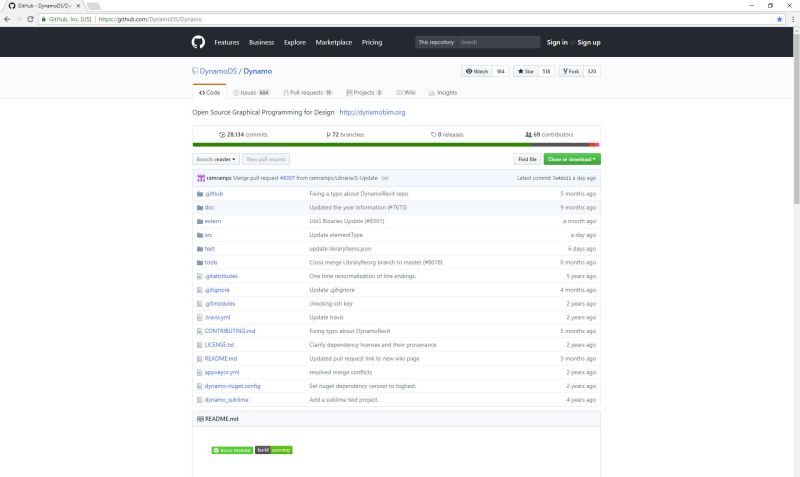Click the repository language color bar
This screenshot has width=800, height=477.
(396, 145)
